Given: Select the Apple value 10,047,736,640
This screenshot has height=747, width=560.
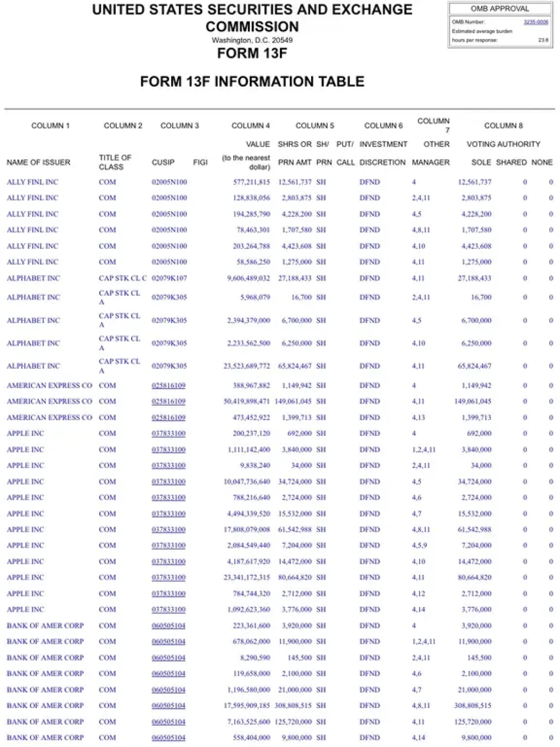Looking at the screenshot, I should click(x=247, y=482).
